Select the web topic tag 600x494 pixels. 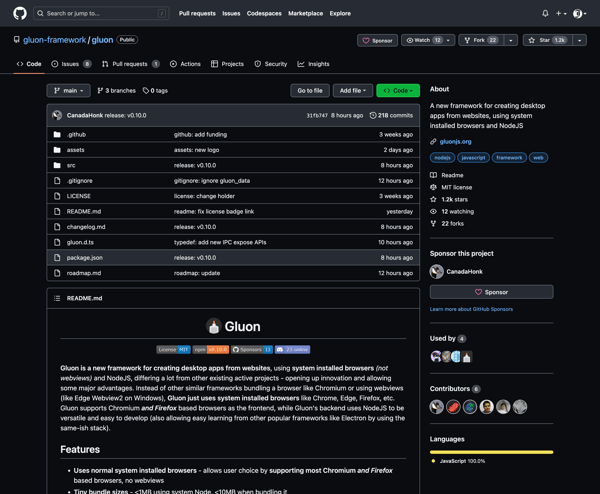tap(538, 158)
